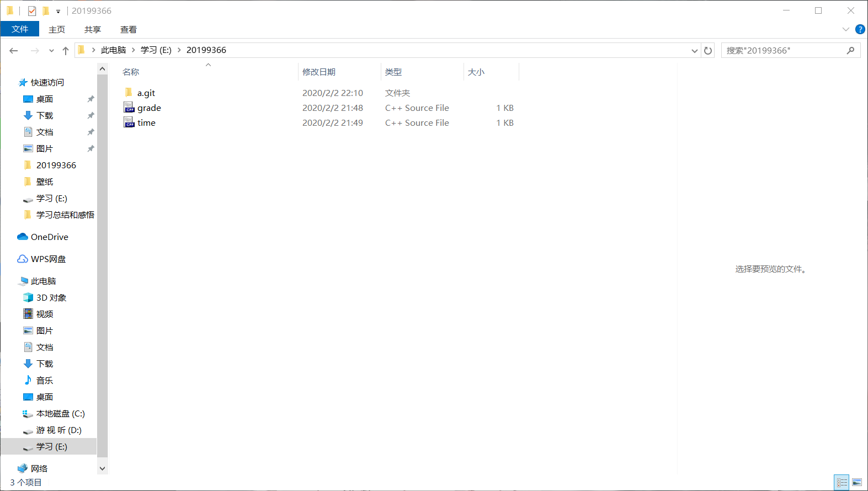Click the navigation pane scroll down arrow
This screenshot has width=868, height=491.
pyautogui.click(x=102, y=469)
